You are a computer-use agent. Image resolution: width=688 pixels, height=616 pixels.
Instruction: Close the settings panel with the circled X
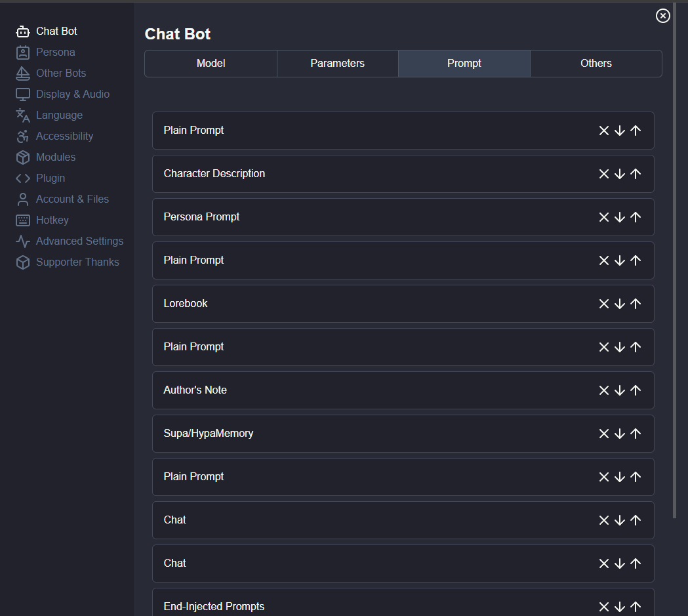663,16
